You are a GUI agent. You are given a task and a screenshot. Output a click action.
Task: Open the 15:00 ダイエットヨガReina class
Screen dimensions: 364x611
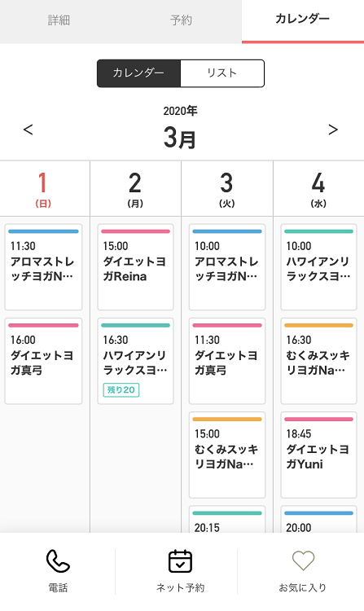click(x=135, y=267)
